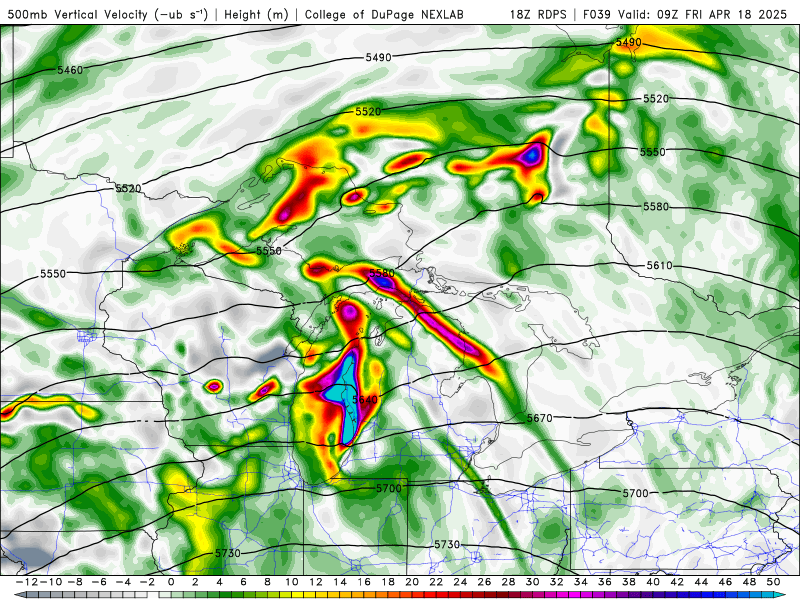The width and height of the screenshot is (800, 600).
Task: Click the 5610 height contour label
Action: tap(660, 265)
